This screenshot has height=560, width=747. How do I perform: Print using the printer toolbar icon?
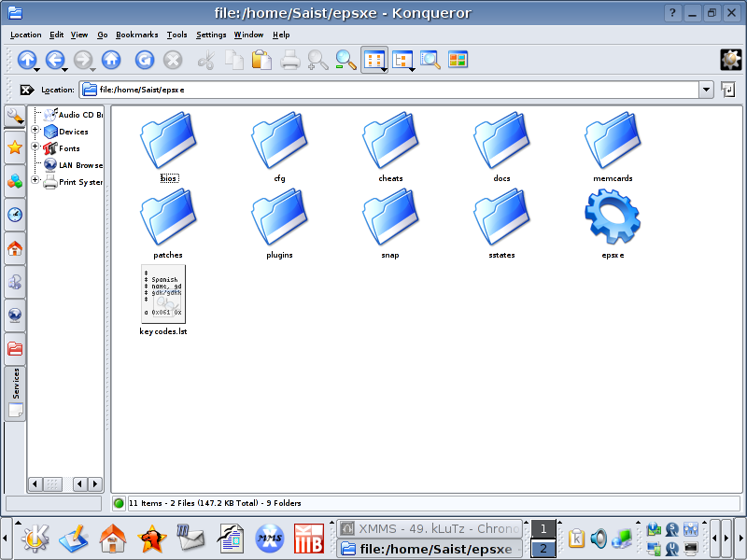coord(290,60)
